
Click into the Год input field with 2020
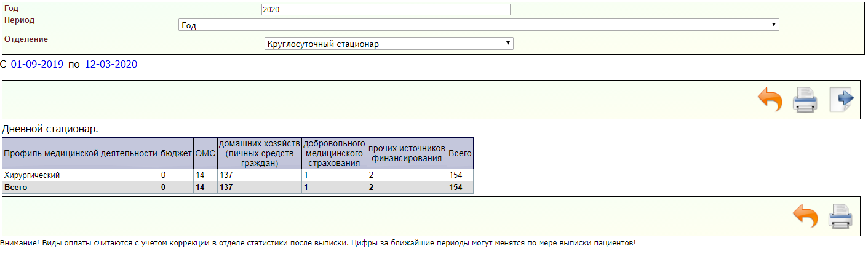click(386, 10)
